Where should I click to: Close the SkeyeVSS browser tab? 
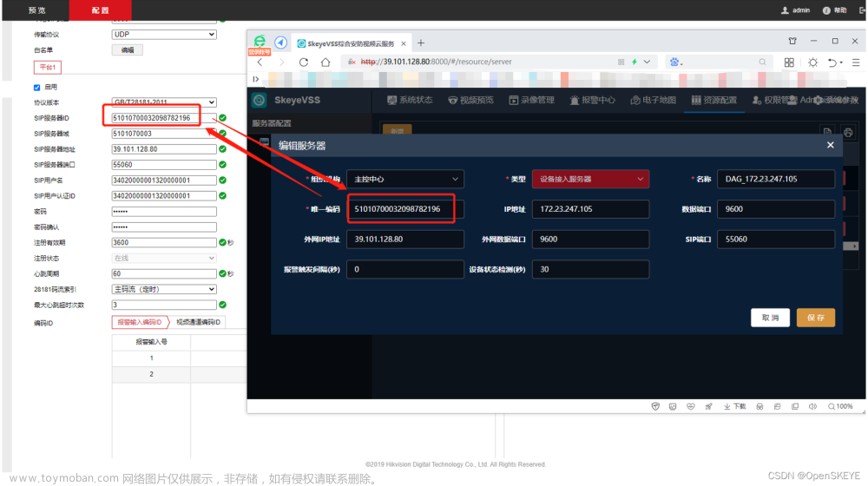click(x=404, y=43)
